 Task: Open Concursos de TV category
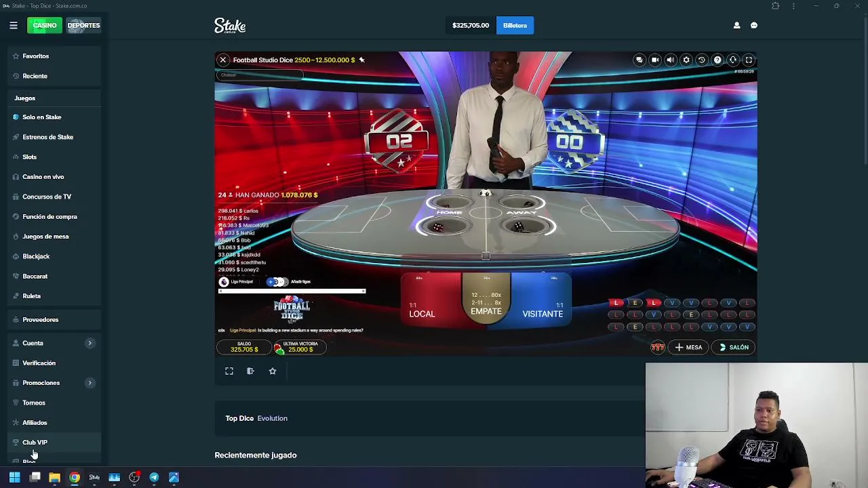(55, 197)
